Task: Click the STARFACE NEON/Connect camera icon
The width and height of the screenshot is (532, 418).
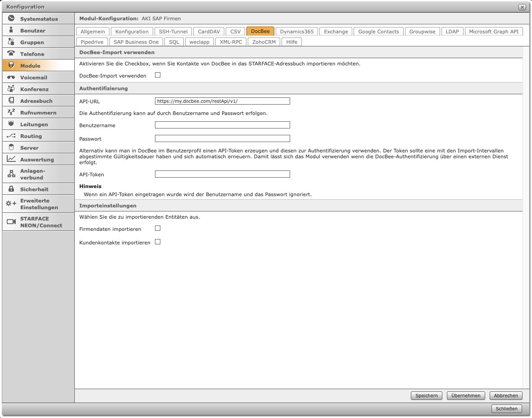Action: [12, 222]
